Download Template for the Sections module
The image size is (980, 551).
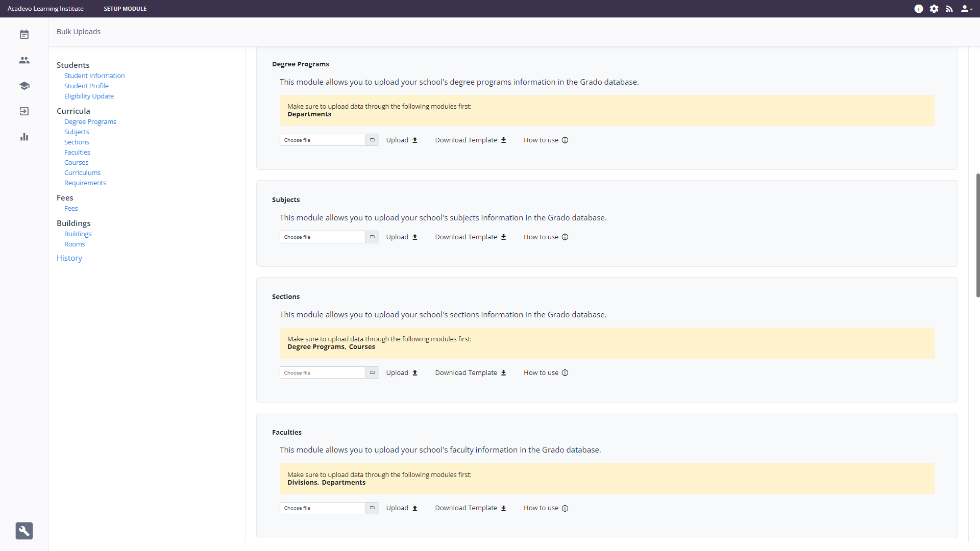pyautogui.click(x=470, y=372)
